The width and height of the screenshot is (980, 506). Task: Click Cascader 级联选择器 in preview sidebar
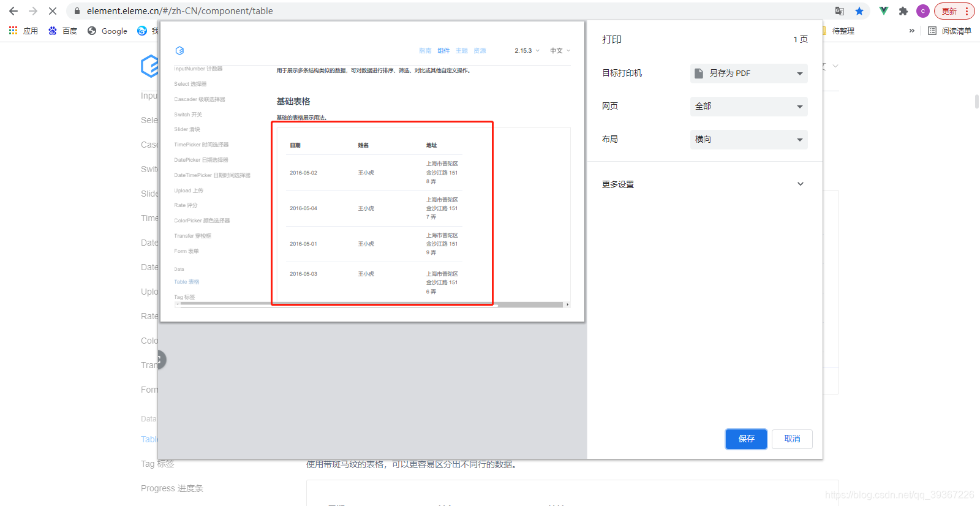pos(199,99)
